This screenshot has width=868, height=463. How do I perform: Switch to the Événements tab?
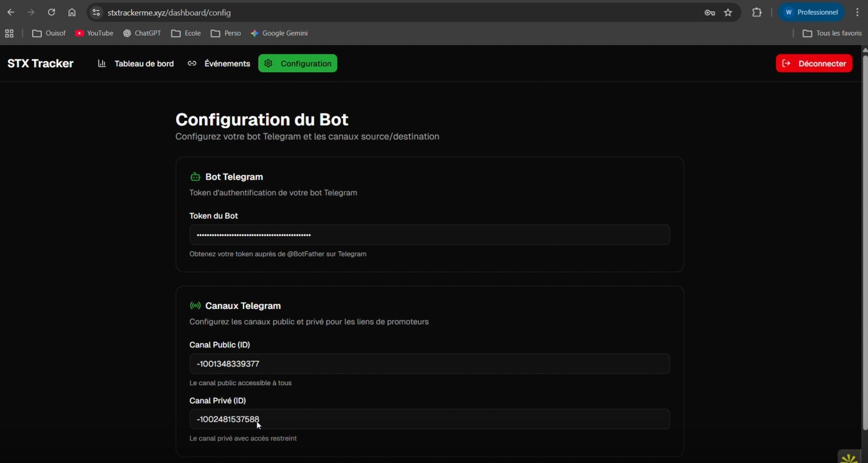coord(219,64)
